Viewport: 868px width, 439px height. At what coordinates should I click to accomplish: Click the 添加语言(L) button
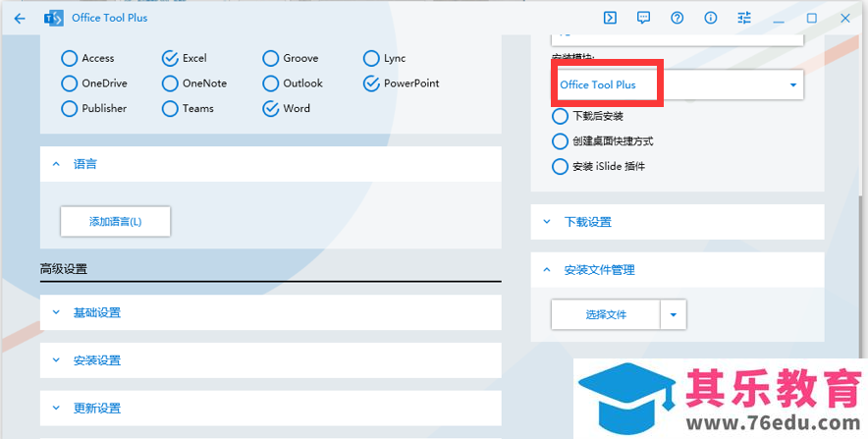(x=115, y=221)
